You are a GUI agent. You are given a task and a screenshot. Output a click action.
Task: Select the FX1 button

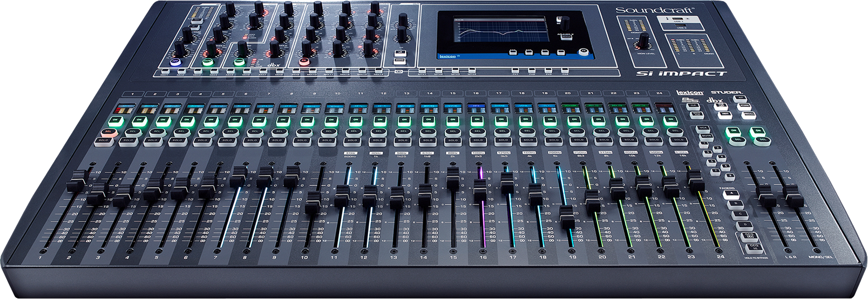point(516,71)
